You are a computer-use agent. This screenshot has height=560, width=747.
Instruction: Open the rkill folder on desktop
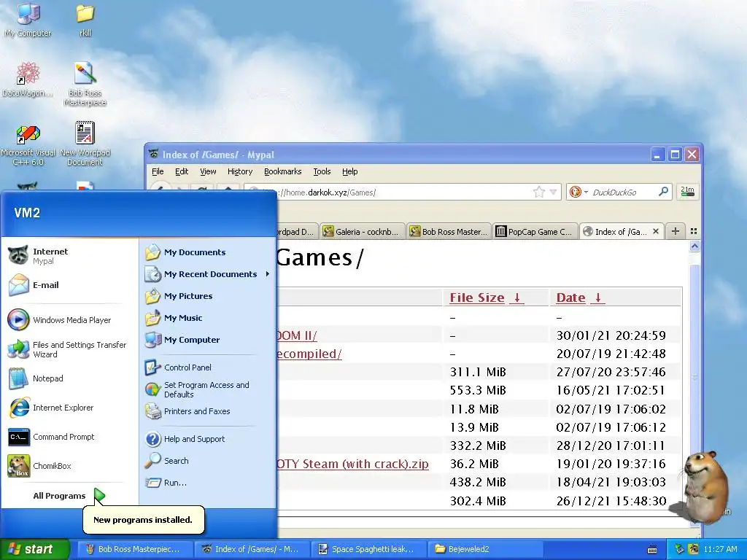(85, 19)
